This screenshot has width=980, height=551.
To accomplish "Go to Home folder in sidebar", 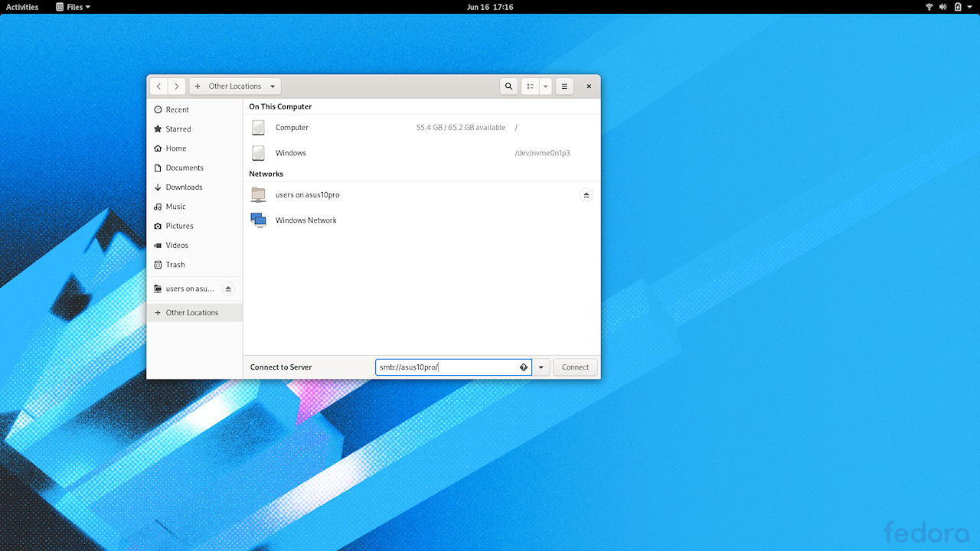I will [194, 148].
